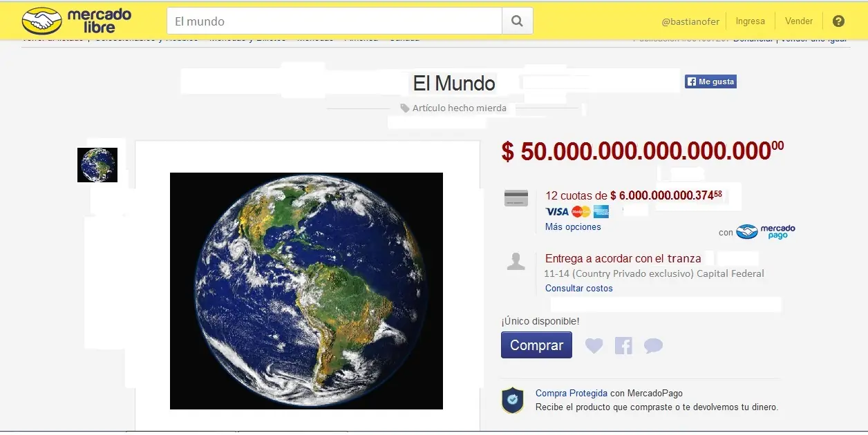Click Consultar costos shipping link

[579, 289]
